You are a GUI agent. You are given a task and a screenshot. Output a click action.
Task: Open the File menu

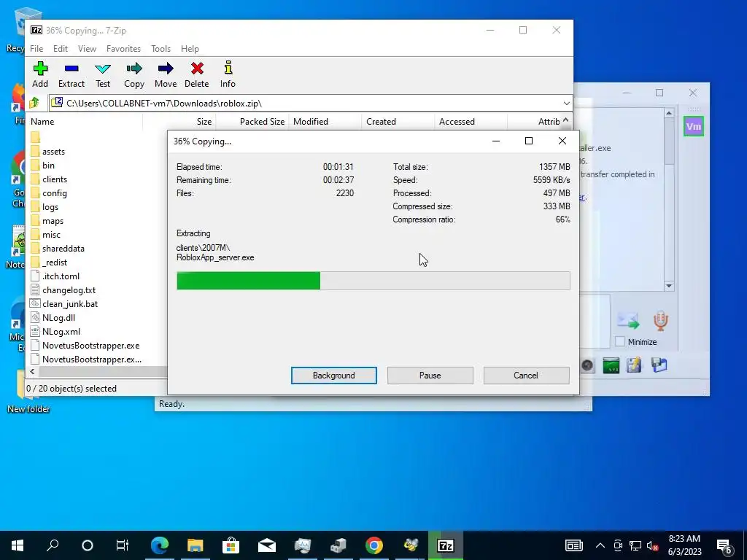[x=36, y=49]
